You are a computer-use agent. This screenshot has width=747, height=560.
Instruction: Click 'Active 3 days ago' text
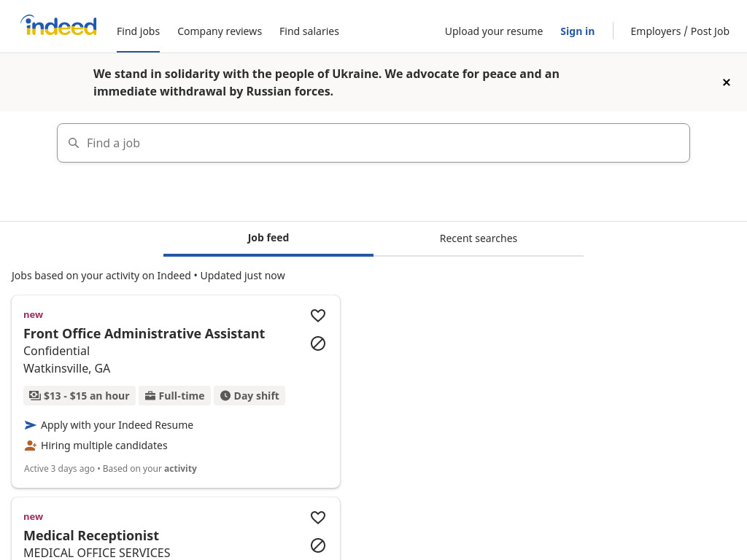pyautogui.click(x=60, y=469)
